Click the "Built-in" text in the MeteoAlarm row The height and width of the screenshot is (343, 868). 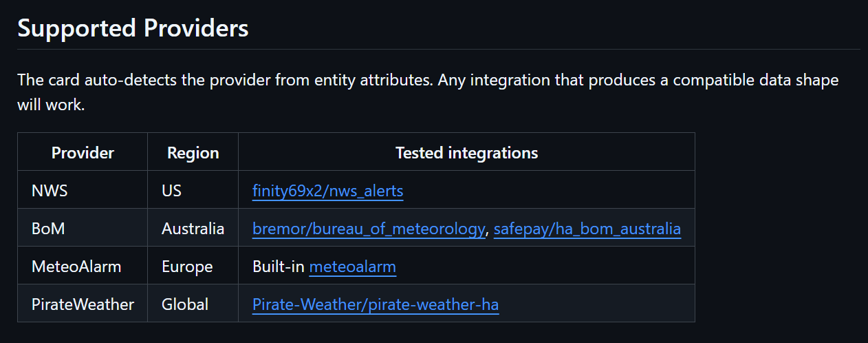click(279, 267)
